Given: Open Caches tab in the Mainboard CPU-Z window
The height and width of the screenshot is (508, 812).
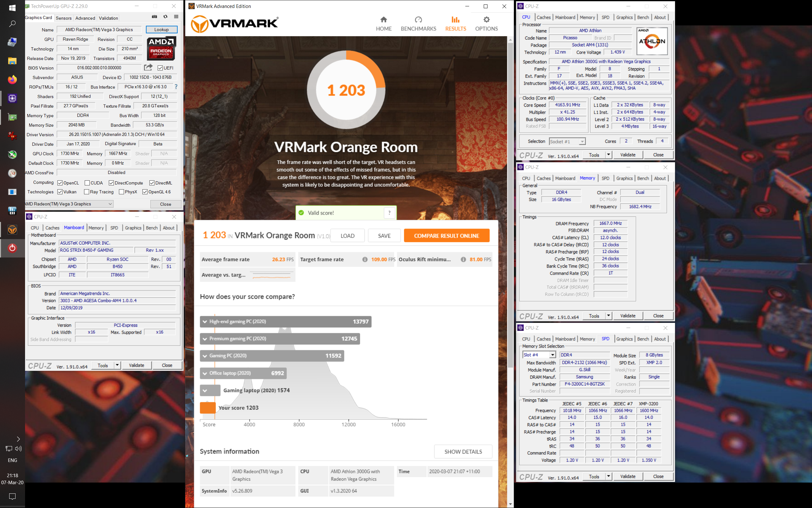Looking at the screenshot, I should tap(52, 228).
